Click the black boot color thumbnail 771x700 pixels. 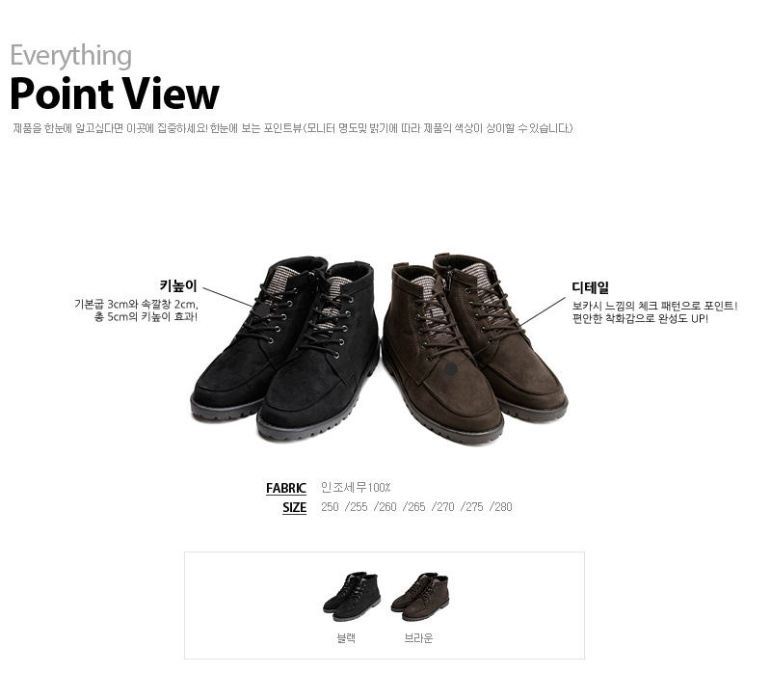click(352, 596)
